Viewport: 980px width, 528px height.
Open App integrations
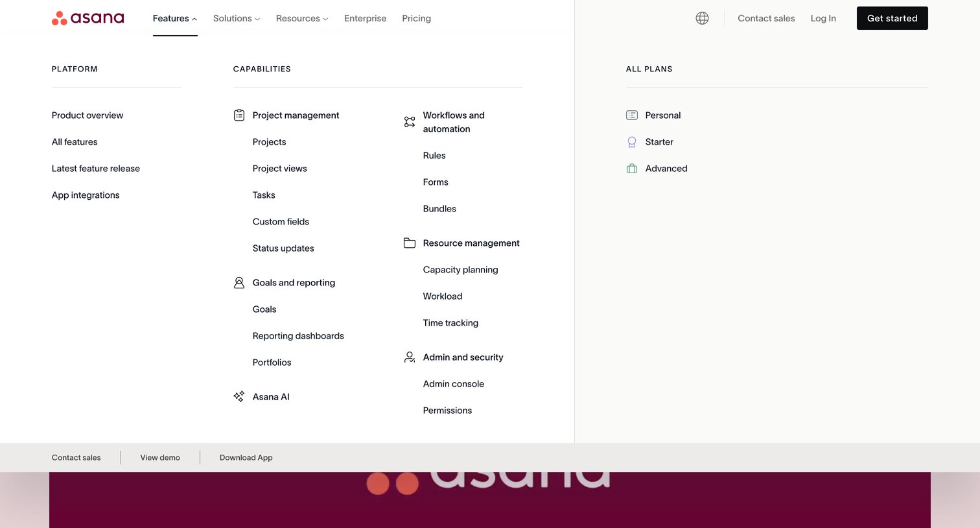pyautogui.click(x=86, y=195)
